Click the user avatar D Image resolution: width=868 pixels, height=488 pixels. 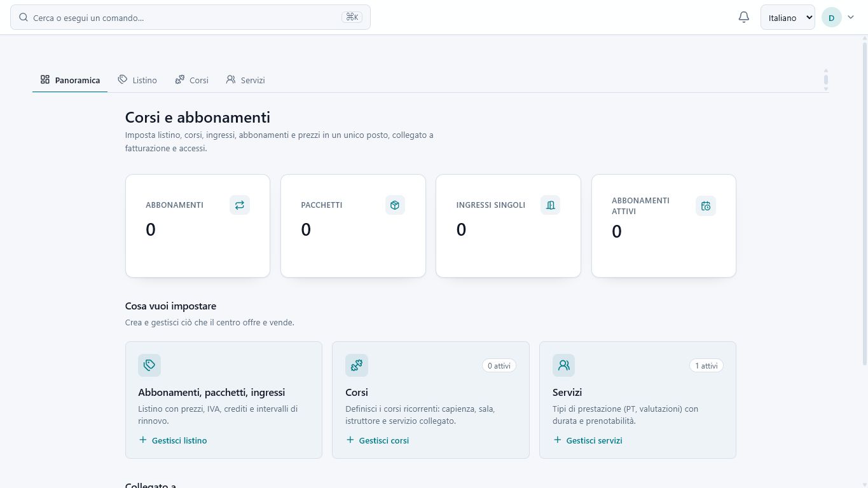[x=832, y=18]
